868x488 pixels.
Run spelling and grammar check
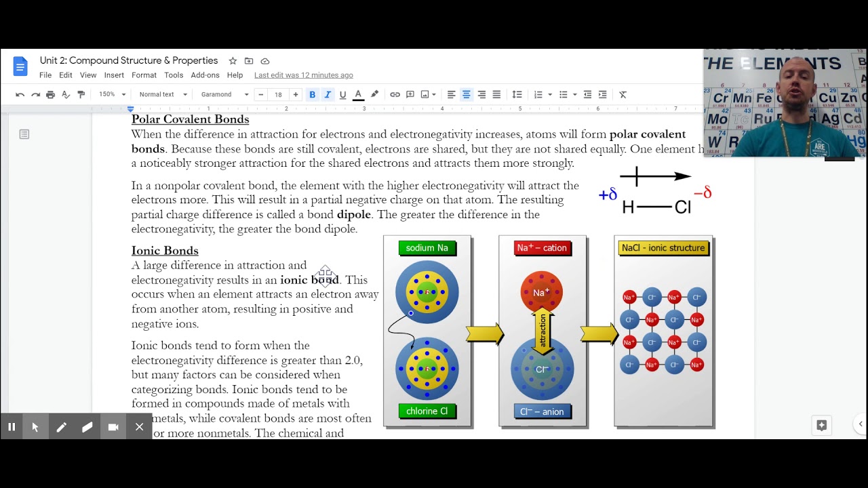[66, 94]
